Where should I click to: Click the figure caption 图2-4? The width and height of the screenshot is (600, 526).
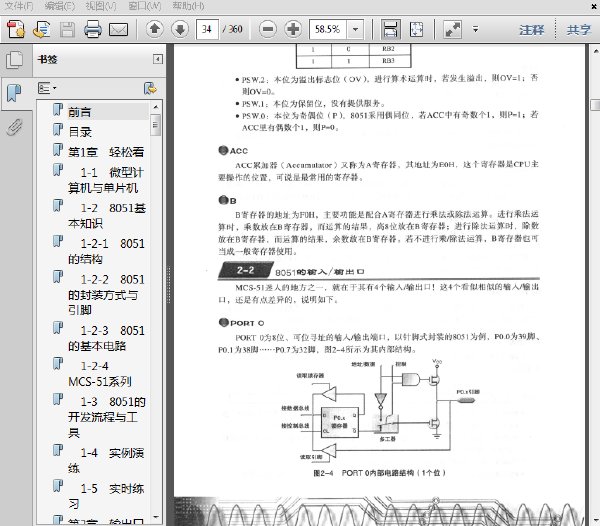tap(379, 473)
